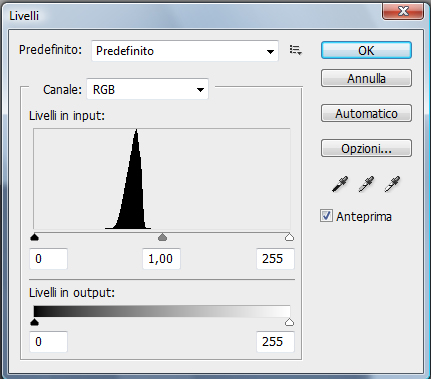Open Opzioni... settings
431x379 pixels.
pos(366,148)
